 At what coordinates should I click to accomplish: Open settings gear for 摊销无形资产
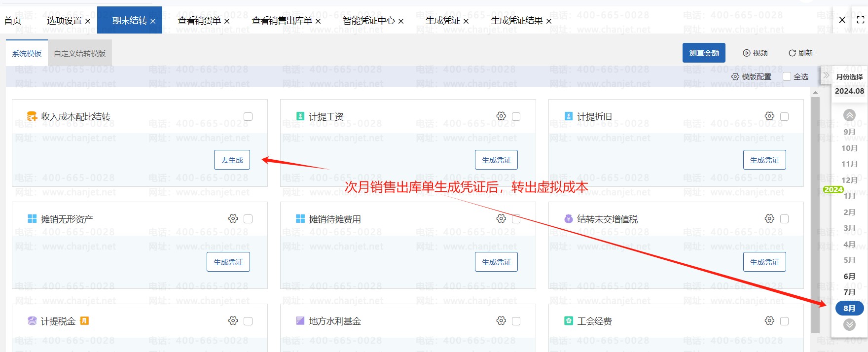(x=233, y=218)
